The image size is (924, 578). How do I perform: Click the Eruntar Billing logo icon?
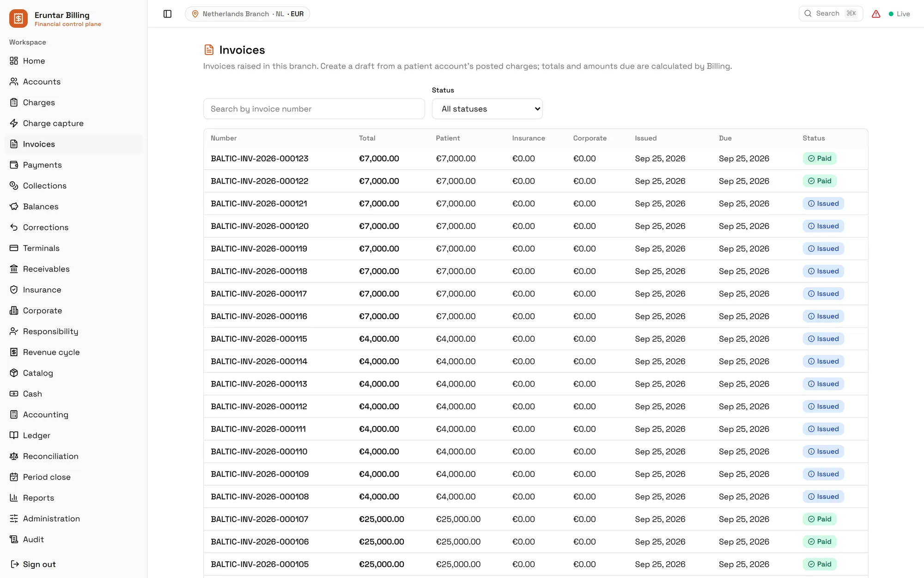(18, 18)
